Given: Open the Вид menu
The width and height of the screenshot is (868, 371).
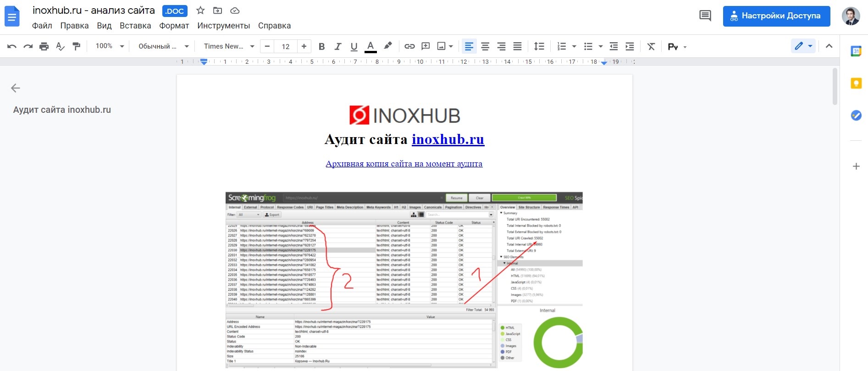Looking at the screenshot, I should [104, 26].
